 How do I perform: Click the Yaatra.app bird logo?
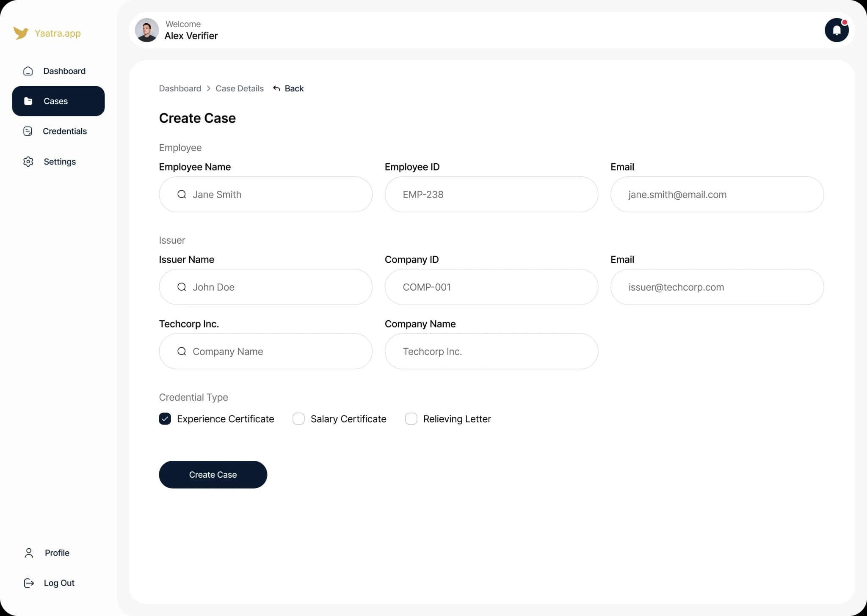(21, 33)
